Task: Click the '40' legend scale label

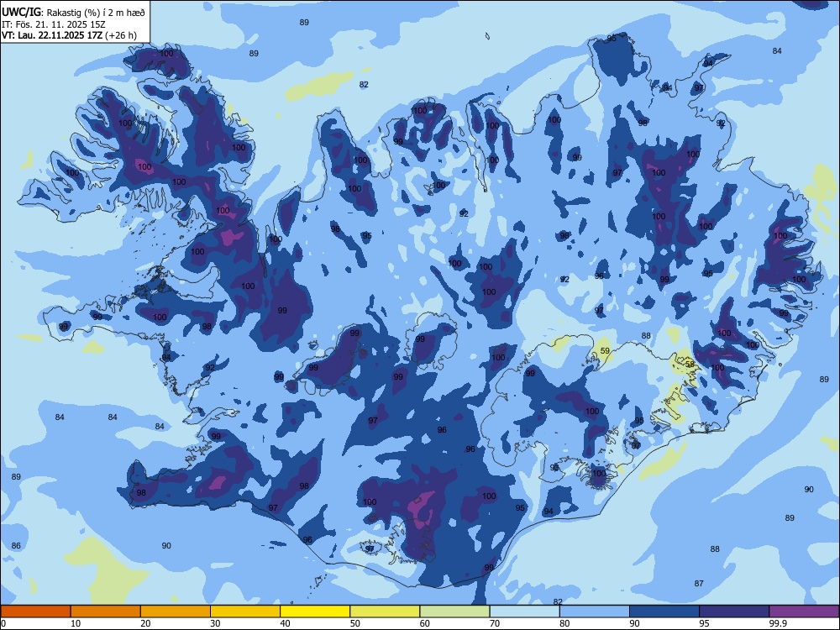Action: [286, 623]
